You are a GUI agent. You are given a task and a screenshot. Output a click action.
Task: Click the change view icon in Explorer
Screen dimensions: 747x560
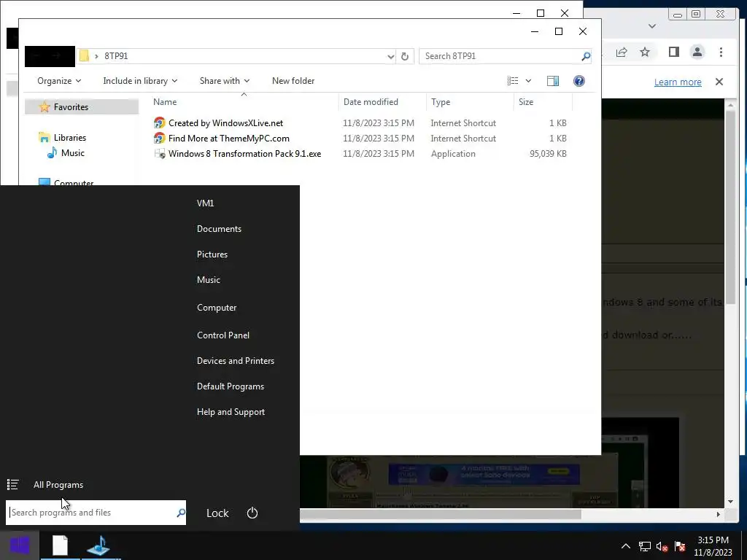pyautogui.click(x=513, y=81)
